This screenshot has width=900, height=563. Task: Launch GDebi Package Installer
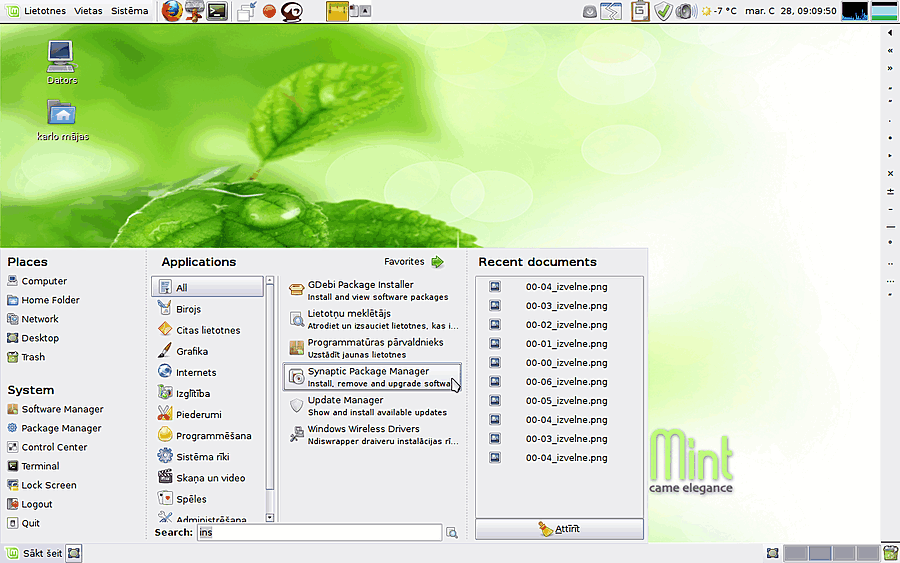coord(372,290)
